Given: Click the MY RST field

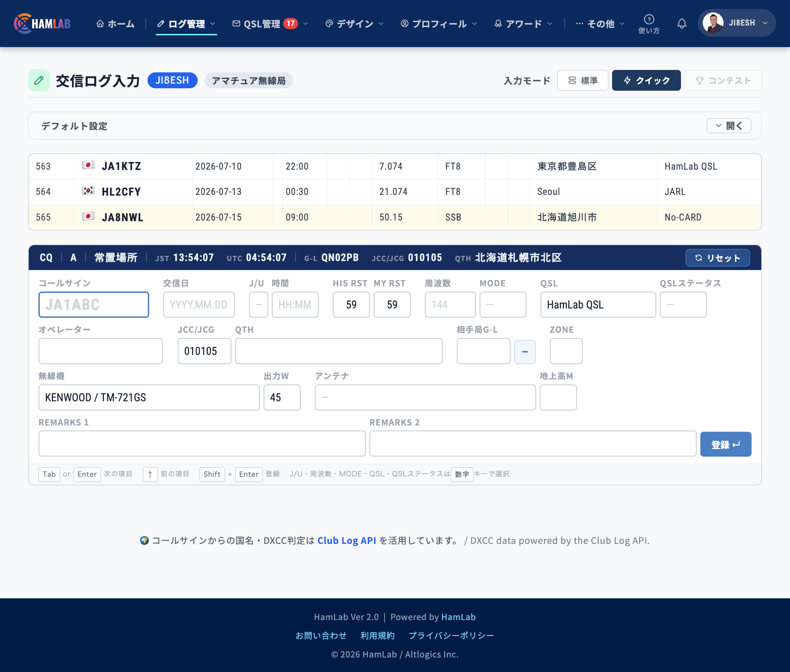Looking at the screenshot, I should click(392, 304).
